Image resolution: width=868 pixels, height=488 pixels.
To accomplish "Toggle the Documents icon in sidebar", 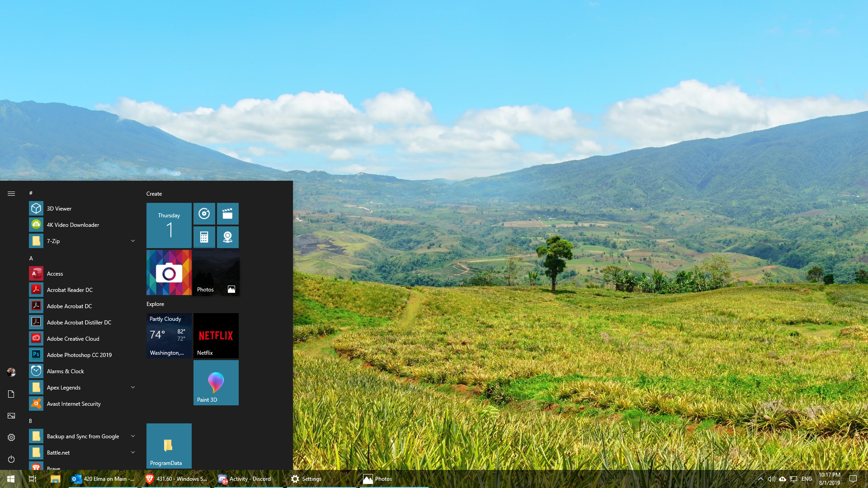I will coord(11,393).
